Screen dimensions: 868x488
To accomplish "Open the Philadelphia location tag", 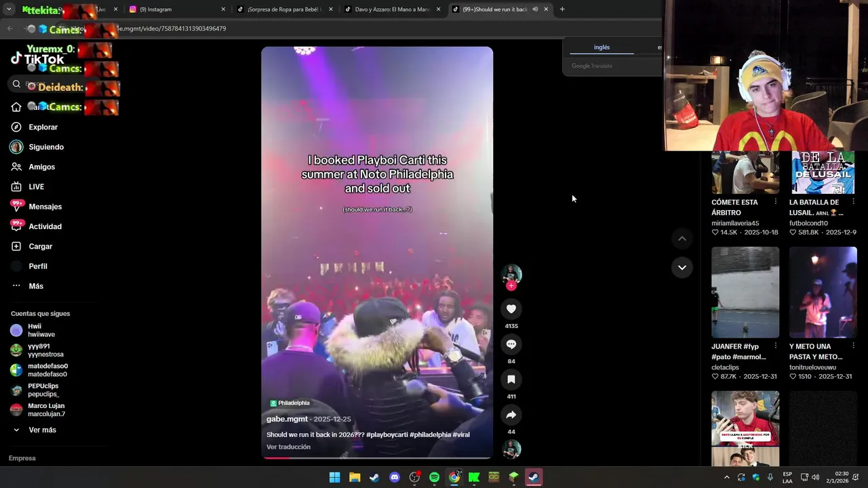I will click(x=290, y=403).
